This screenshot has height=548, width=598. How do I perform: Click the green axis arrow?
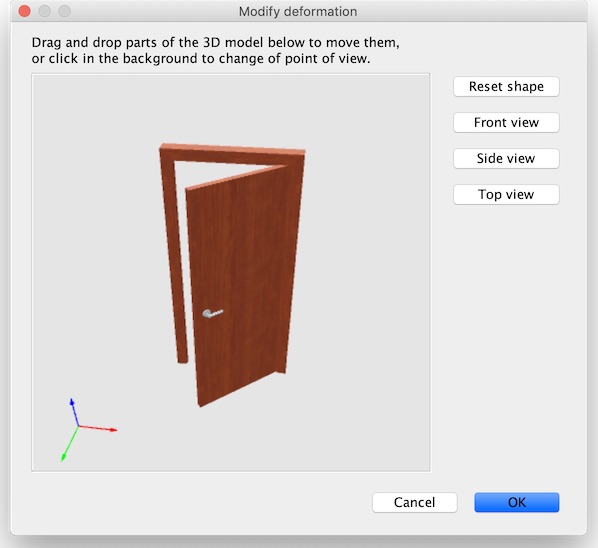[x=70, y=444]
